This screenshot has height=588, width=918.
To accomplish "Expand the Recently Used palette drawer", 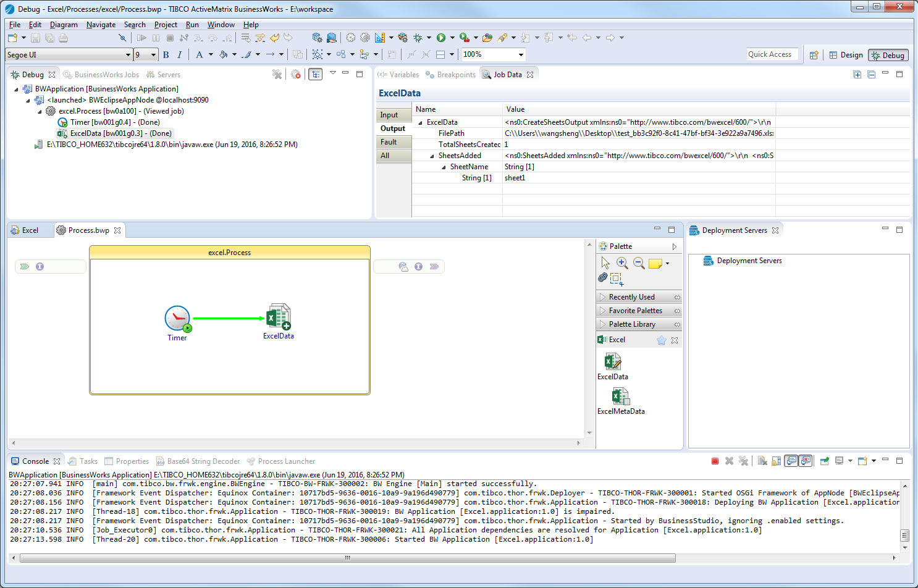I will tap(639, 297).
